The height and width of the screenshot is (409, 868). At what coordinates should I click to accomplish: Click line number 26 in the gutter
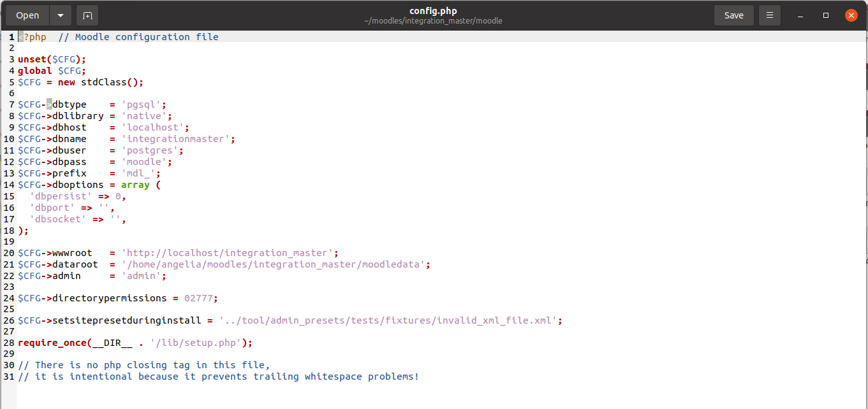9,320
